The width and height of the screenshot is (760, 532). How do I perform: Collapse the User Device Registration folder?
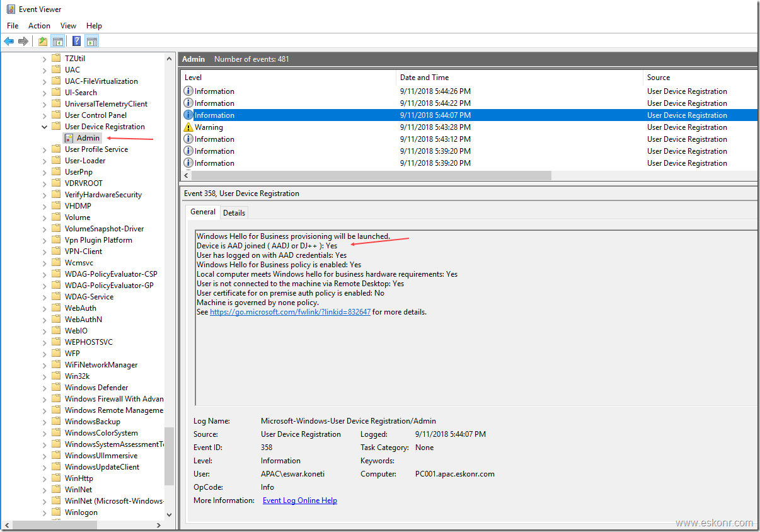45,127
